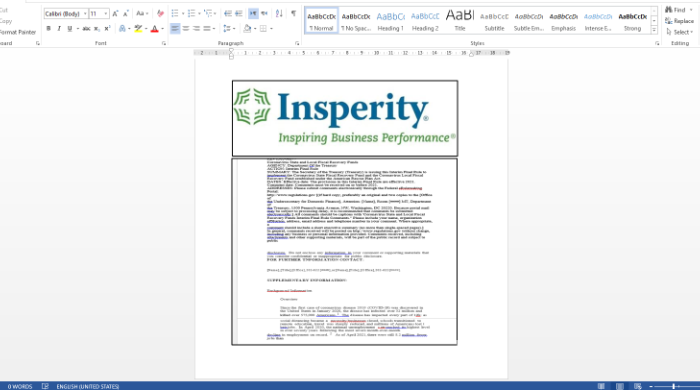Click the Insperity logo image in document
This screenshot has width=700, height=390.
pos(345,118)
